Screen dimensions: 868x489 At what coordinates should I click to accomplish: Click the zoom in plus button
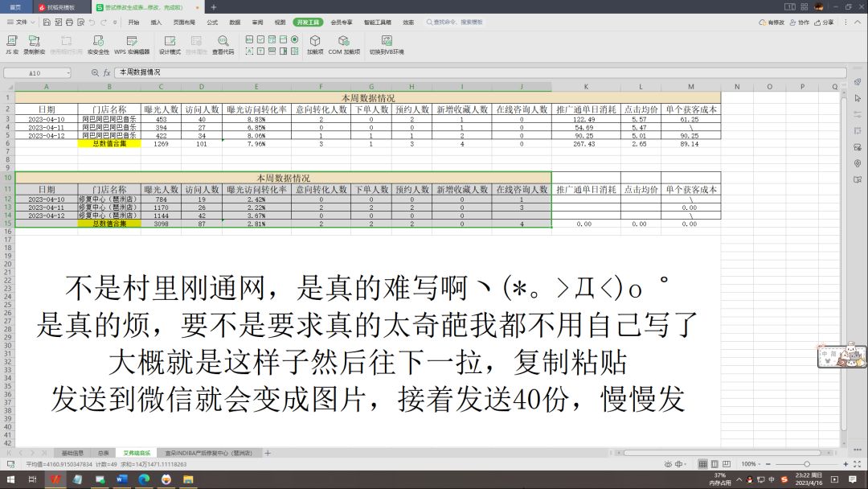point(845,464)
